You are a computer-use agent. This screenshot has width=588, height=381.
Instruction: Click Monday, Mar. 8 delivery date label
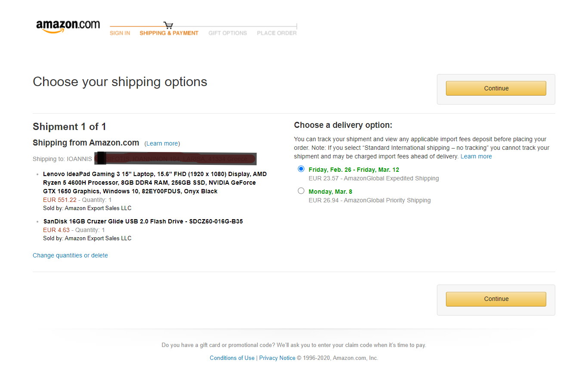point(331,192)
